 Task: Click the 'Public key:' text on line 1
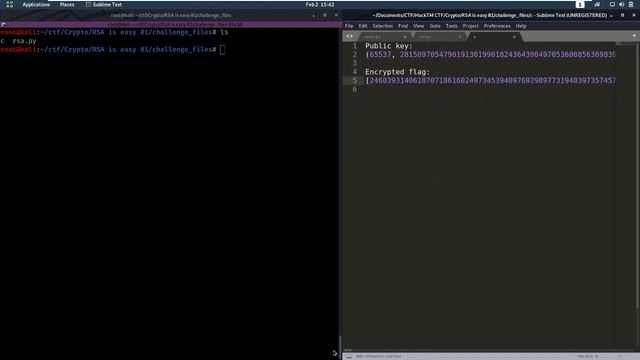click(x=389, y=46)
